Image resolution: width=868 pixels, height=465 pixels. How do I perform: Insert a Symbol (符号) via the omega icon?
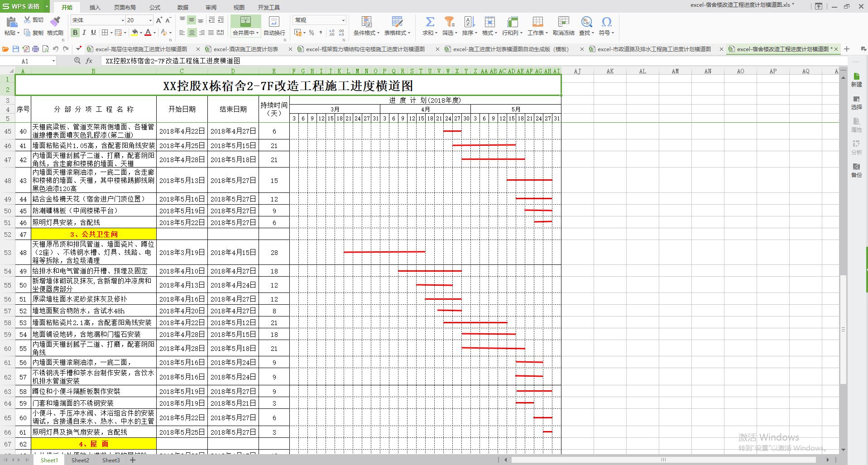pos(606,22)
